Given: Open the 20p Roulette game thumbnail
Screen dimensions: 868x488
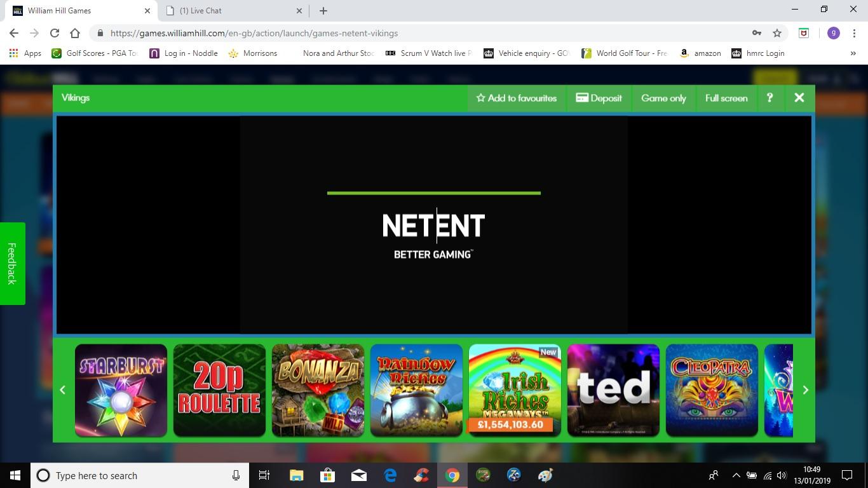Looking at the screenshot, I should [x=219, y=390].
